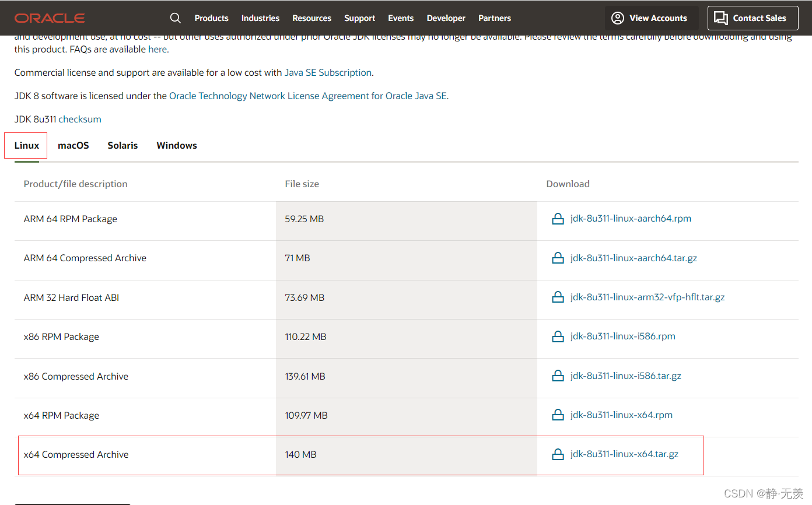The height and width of the screenshot is (505, 812).
Task: Click lock icon beside arm32-vfp-hflt.tar.gz
Action: point(558,297)
